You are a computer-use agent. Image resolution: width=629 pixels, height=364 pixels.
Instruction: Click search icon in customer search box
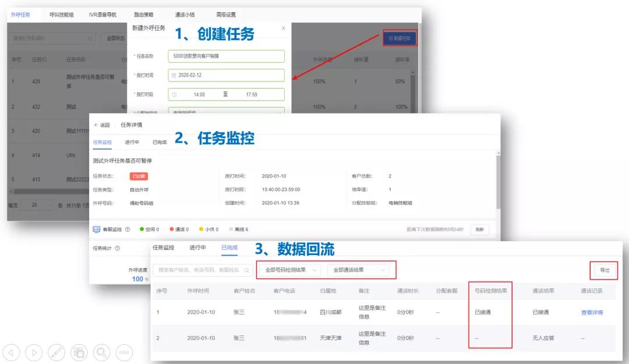[247, 270]
